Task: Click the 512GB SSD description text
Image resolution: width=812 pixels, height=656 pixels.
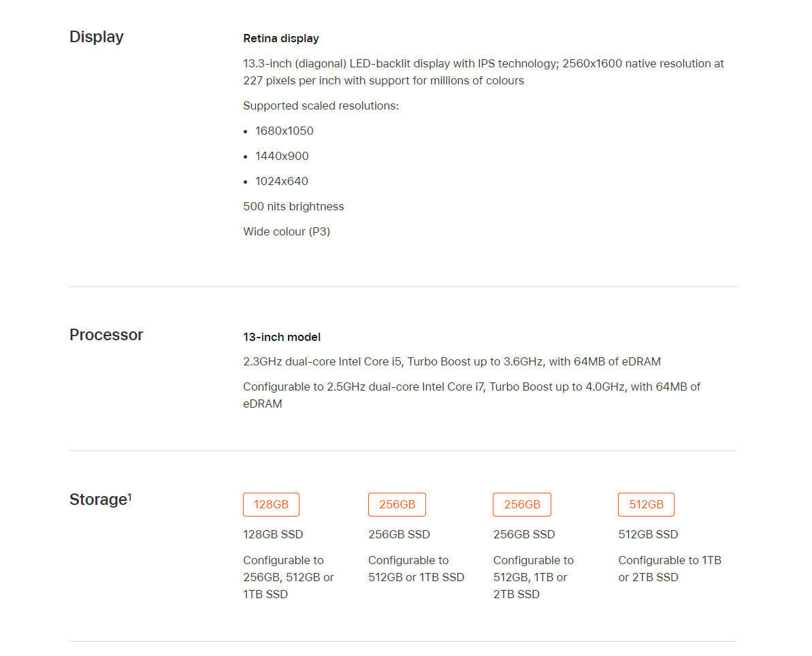Action: (648, 534)
